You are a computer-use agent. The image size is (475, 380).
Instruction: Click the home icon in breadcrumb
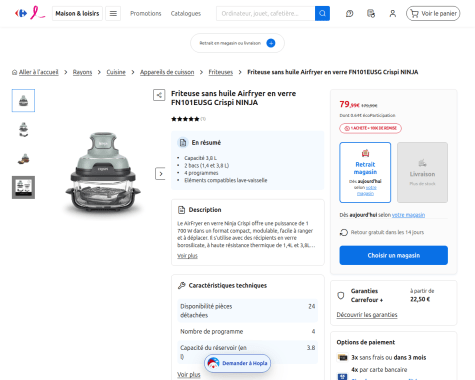point(14,72)
